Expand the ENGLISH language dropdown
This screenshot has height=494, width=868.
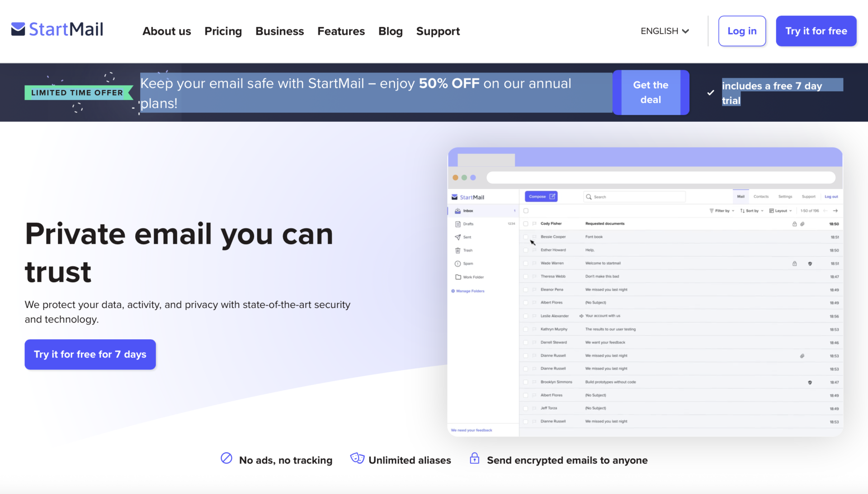click(x=665, y=31)
